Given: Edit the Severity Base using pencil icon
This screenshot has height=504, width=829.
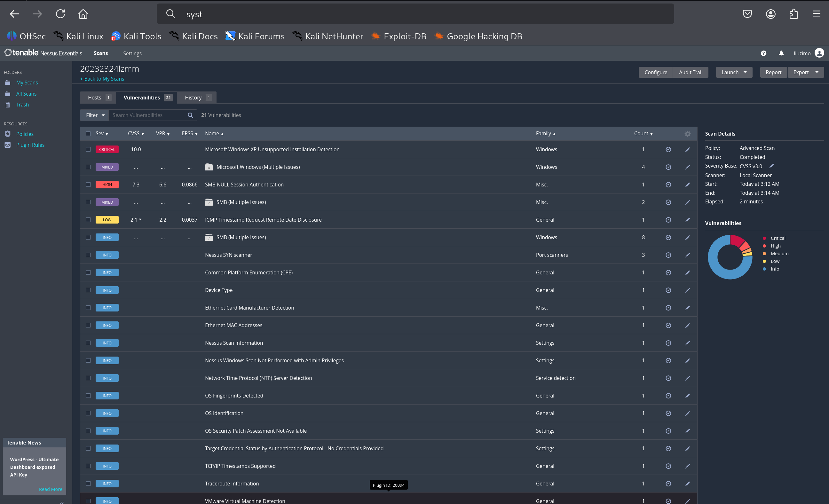Looking at the screenshot, I should tap(772, 166).
